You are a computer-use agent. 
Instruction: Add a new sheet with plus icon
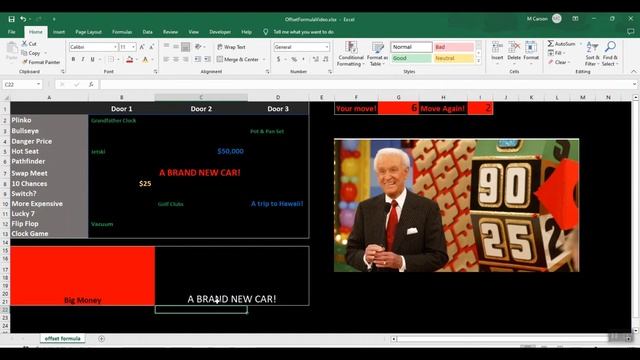[x=102, y=338]
